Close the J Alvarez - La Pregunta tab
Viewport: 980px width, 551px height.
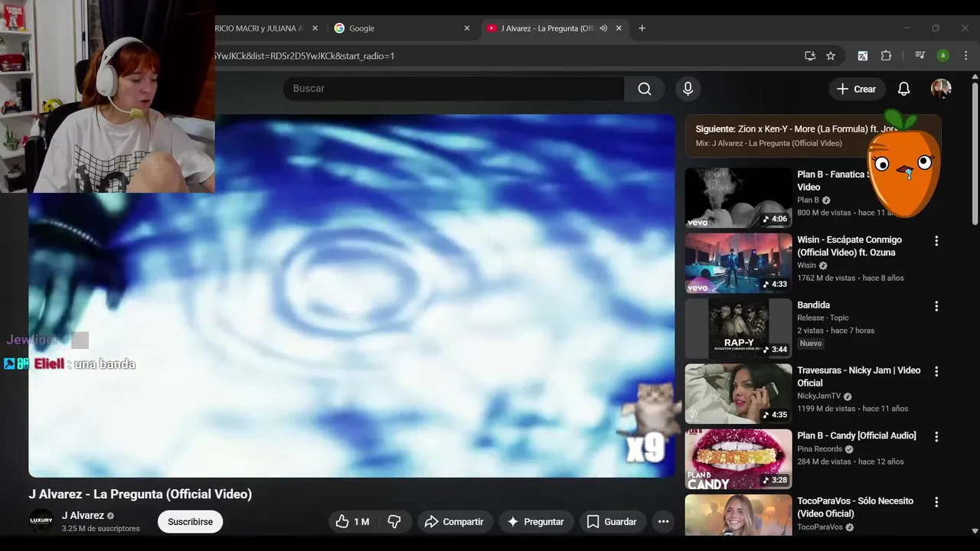[x=619, y=28]
